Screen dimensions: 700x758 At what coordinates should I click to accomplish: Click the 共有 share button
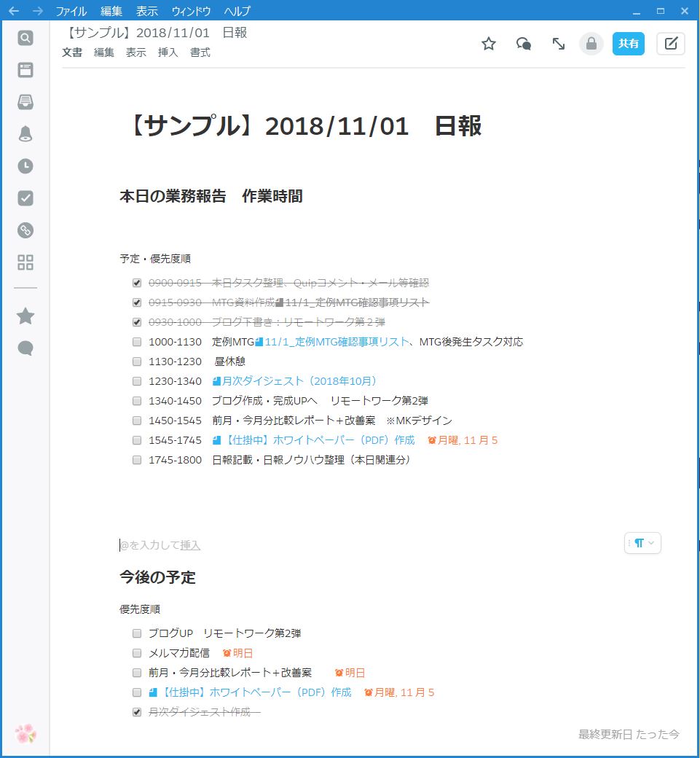[x=628, y=44]
